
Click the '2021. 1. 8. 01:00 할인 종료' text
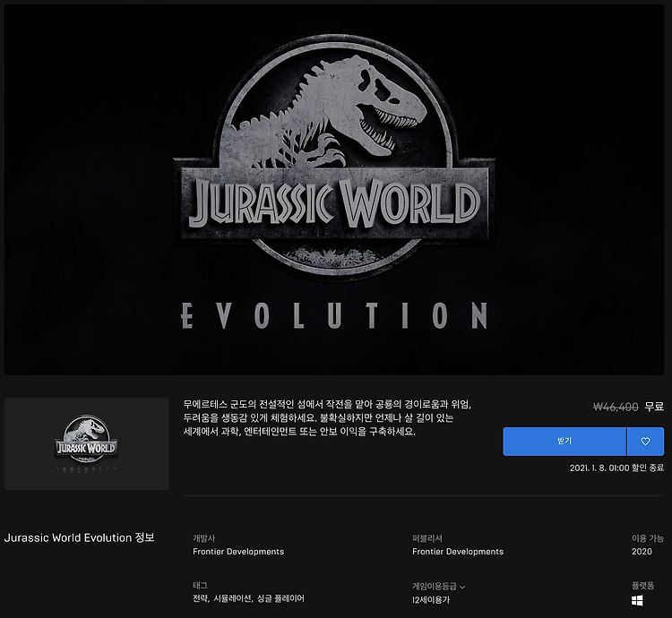[x=616, y=468]
